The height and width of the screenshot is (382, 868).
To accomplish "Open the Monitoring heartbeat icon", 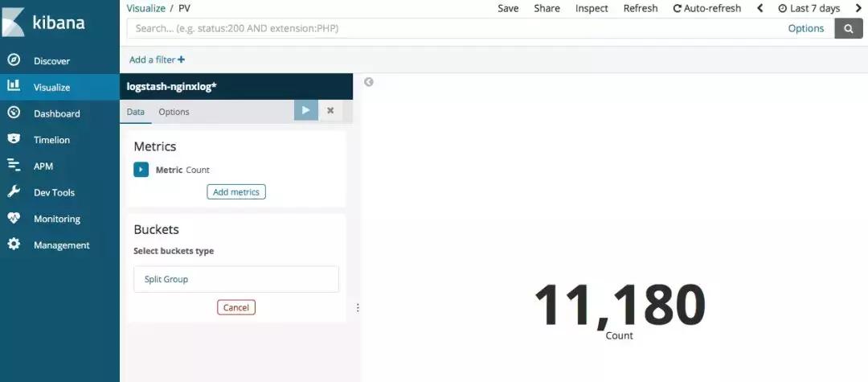I will pyautogui.click(x=14, y=218).
